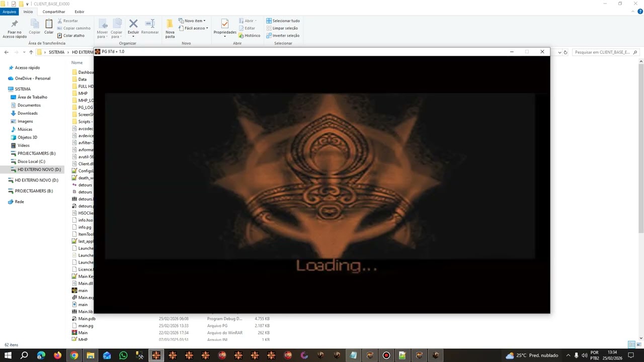The image size is (644, 362).
Task: Select Disco Local (C:) drive
Action: (x=31, y=161)
